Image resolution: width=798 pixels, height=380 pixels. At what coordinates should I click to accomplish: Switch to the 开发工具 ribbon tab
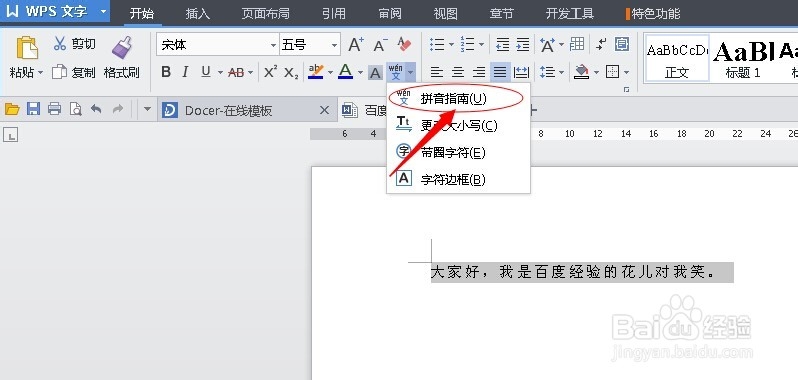tap(570, 13)
